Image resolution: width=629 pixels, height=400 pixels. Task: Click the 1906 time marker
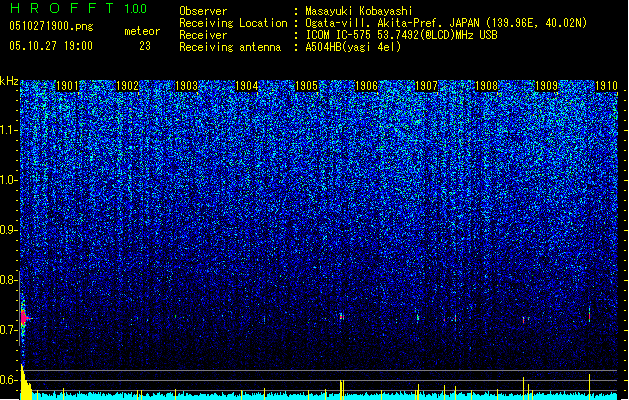[x=366, y=86]
